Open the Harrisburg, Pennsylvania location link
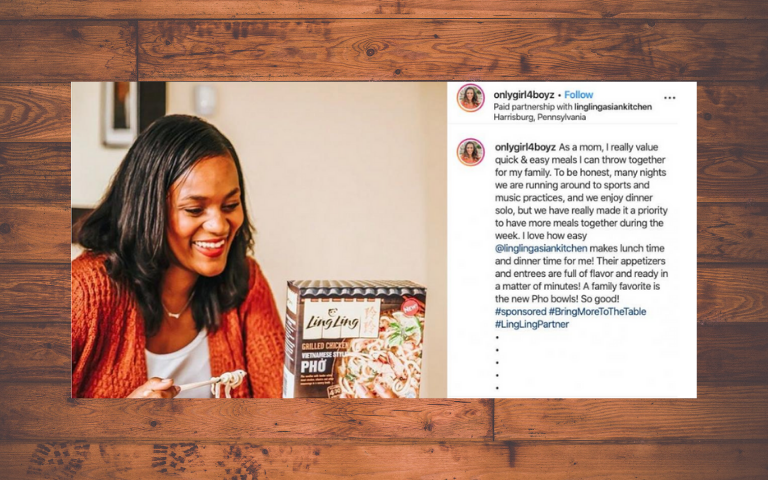This screenshot has width=768, height=480. 539,117
